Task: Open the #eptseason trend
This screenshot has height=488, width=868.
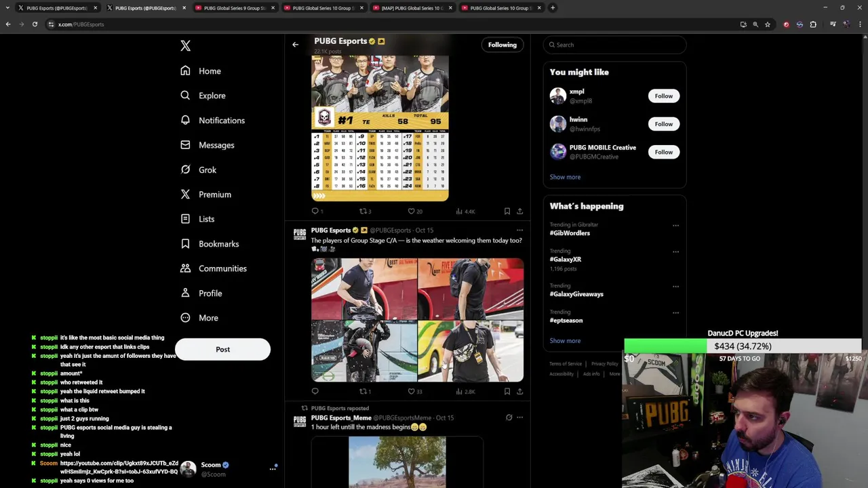Action: pos(566,321)
